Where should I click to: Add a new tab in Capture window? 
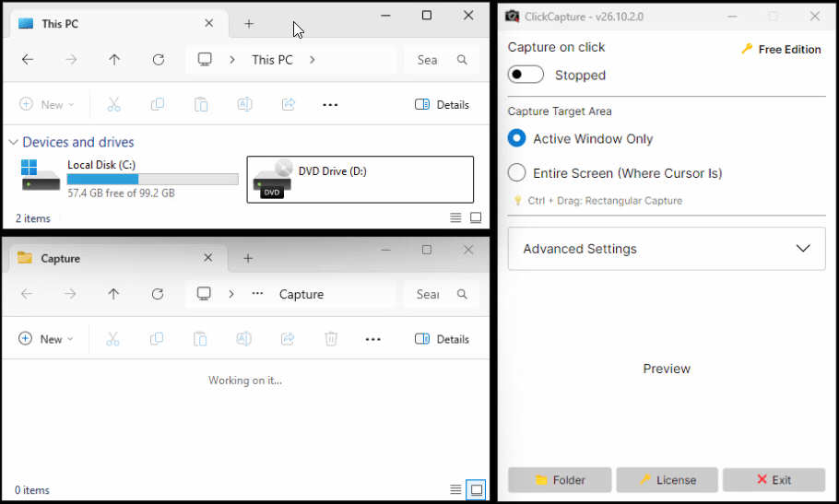click(x=248, y=258)
